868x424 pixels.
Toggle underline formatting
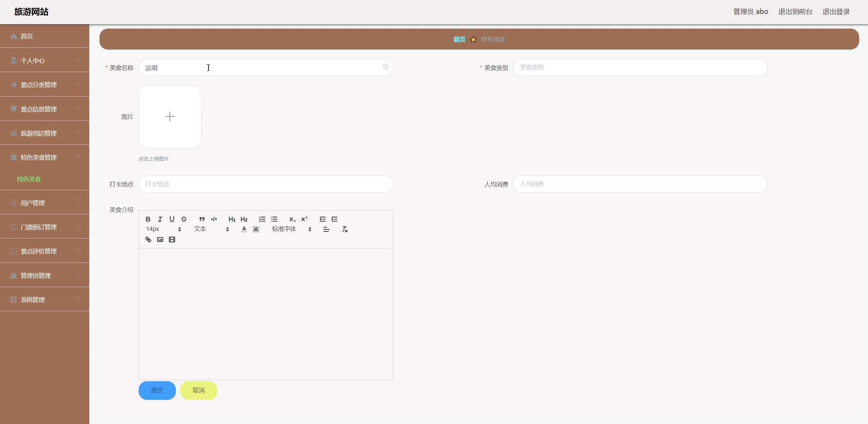[x=172, y=219]
